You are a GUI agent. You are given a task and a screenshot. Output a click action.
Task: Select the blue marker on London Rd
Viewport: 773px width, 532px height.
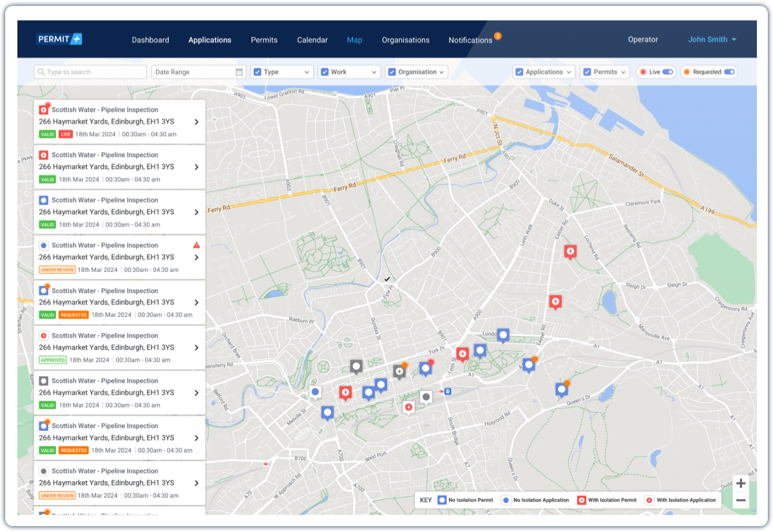[503, 335]
